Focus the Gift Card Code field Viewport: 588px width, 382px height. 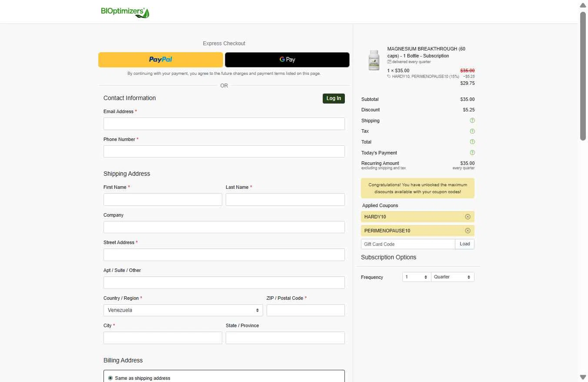coord(408,244)
